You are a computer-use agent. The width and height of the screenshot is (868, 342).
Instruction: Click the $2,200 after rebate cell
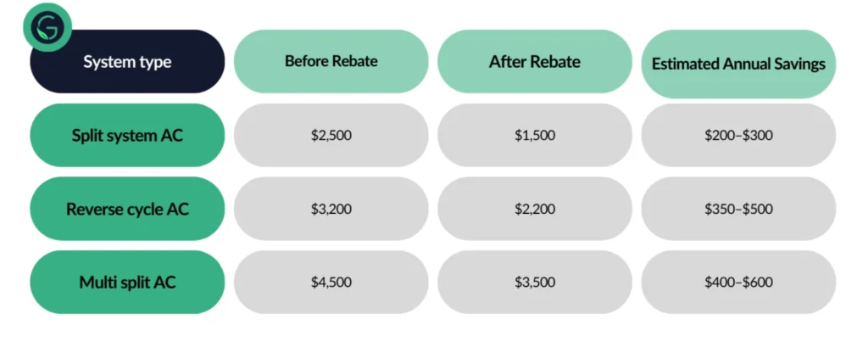(535, 209)
